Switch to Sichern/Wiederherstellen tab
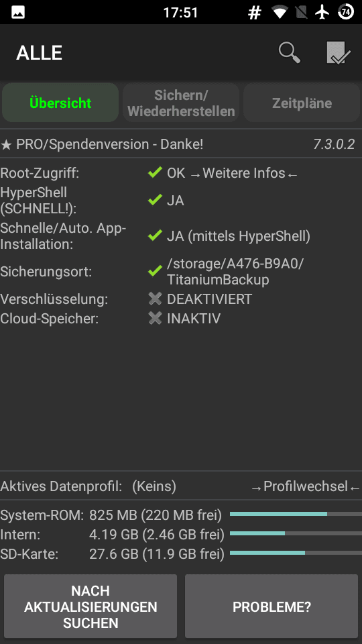Viewport: 362px width, 644px height. tap(181, 103)
